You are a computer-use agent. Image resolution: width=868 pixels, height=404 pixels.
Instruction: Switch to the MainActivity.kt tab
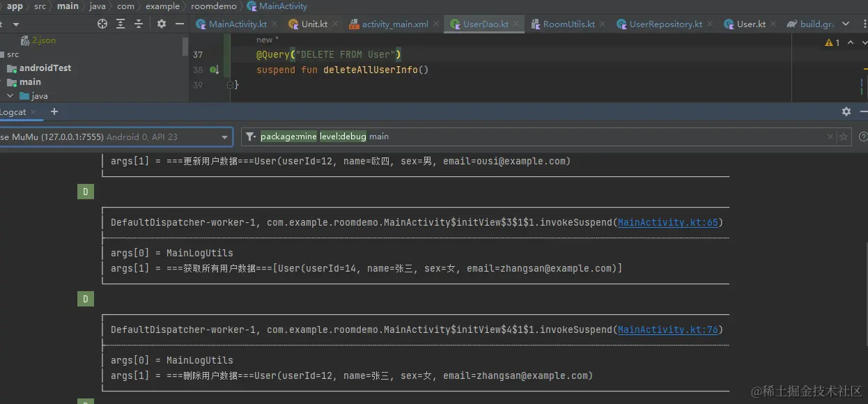coord(238,24)
